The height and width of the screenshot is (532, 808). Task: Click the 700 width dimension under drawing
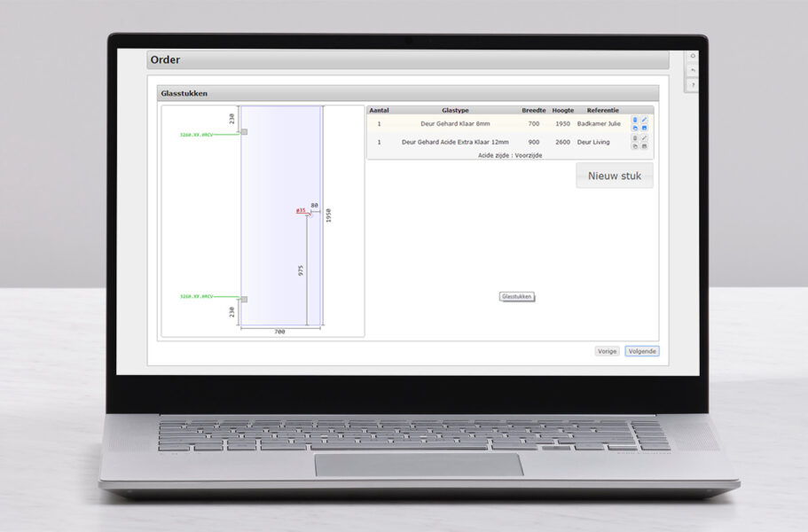click(x=279, y=332)
